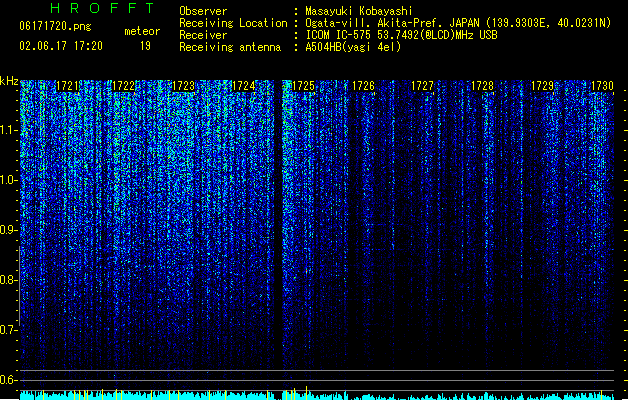The image size is (629, 400).
Task: Click the 1730 time marker
Action: pyautogui.click(x=602, y=86)
